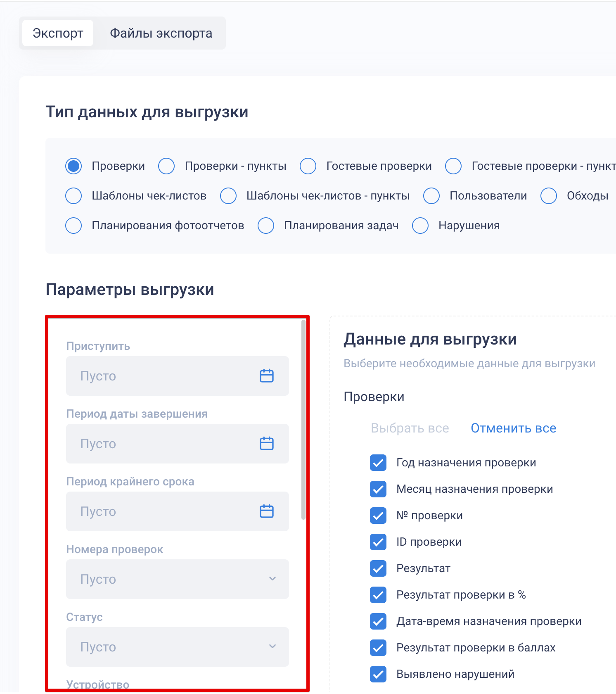Open calendar icon for Период крайнего срока
Viewport: 616px width, 694px height.
tap(267, 511)
